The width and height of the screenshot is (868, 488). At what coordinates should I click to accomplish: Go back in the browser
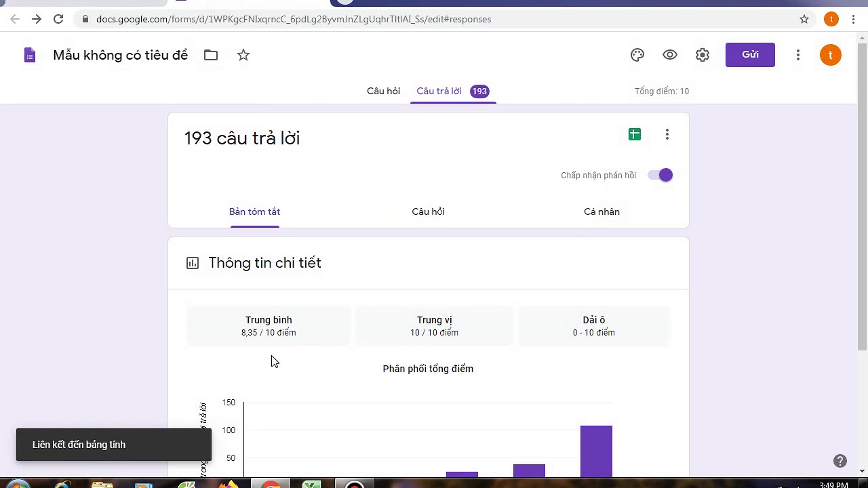[15, 19]
